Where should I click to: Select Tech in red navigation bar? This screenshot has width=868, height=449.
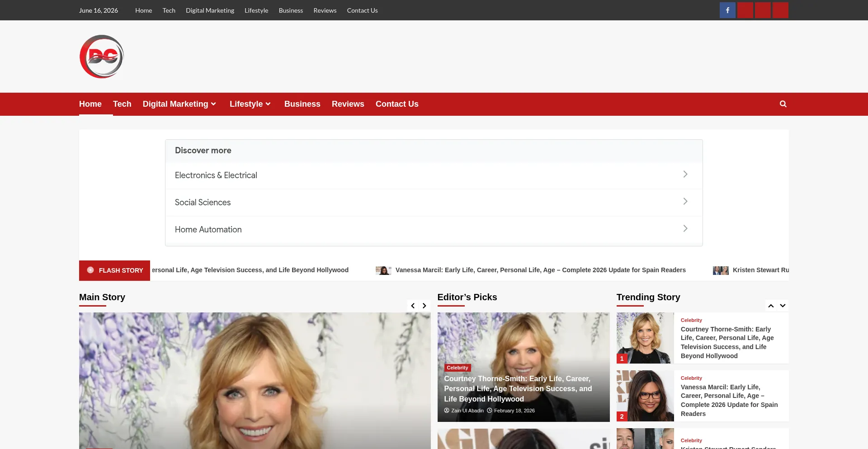[x=122, y=104]
